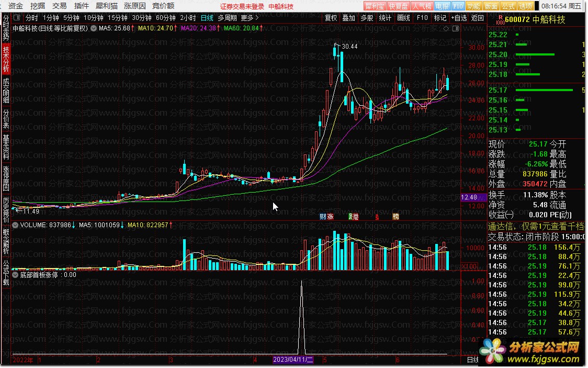Switch to 2小时 period
The width and height of the screenshot is (588, 368).
(x=188, y=18)
